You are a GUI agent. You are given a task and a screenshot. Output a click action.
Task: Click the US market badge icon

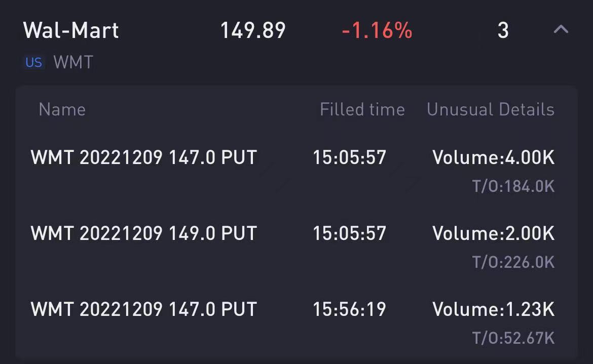pyautogui.click(x=34, y=63)
